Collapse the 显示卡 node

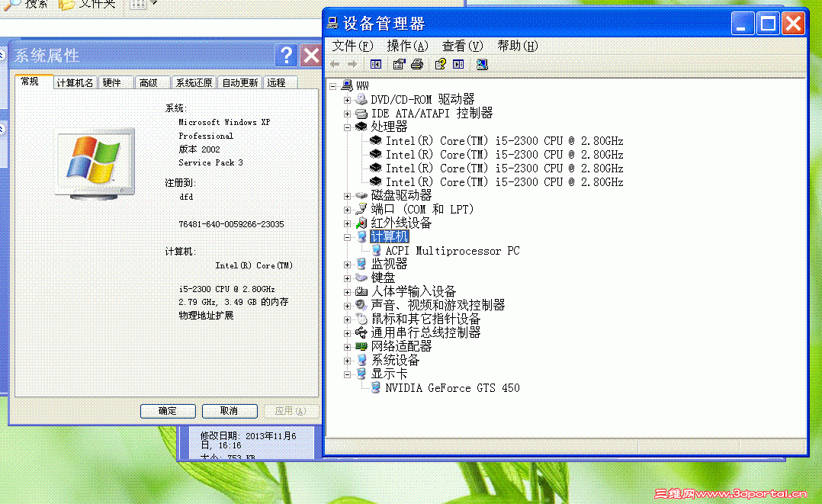tap(347, 374)
